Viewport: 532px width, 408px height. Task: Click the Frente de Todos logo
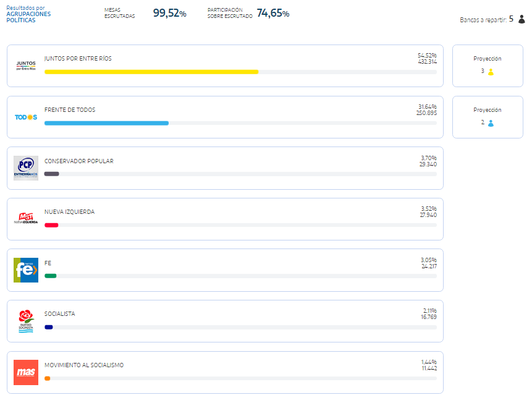(x=26, y=117)
